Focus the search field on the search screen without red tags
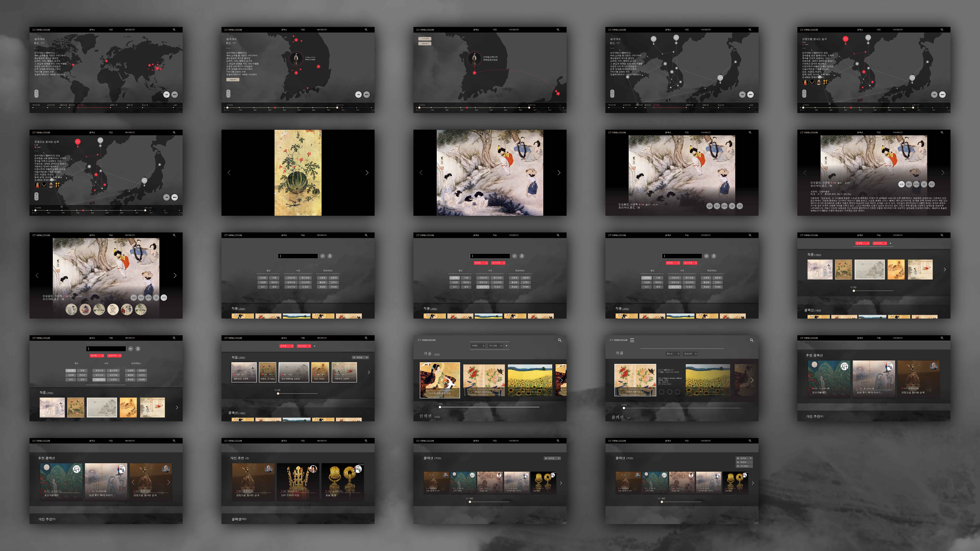Viewport: 980px width, 551px height. click(298, 256)
